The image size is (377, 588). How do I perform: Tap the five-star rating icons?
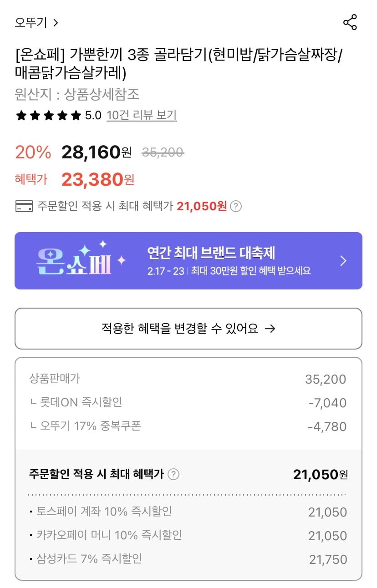point(48,116)
